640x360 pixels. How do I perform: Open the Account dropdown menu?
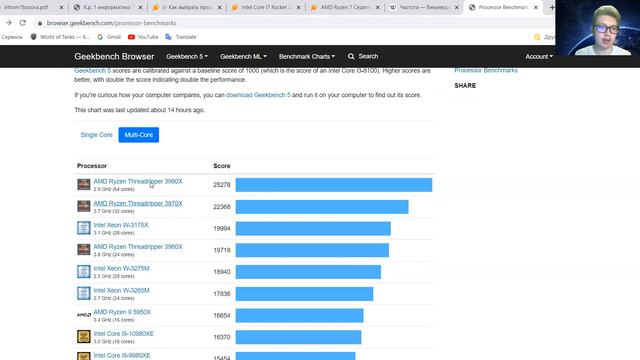(539, 56)
